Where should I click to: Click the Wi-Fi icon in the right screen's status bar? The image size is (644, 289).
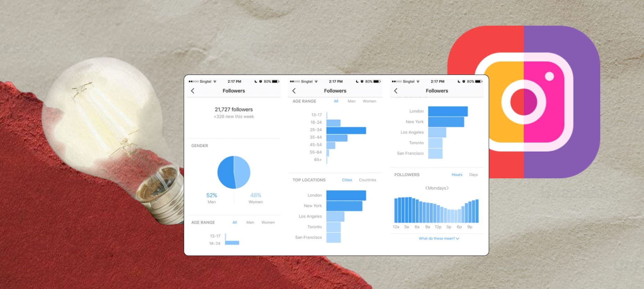point(418,82)
